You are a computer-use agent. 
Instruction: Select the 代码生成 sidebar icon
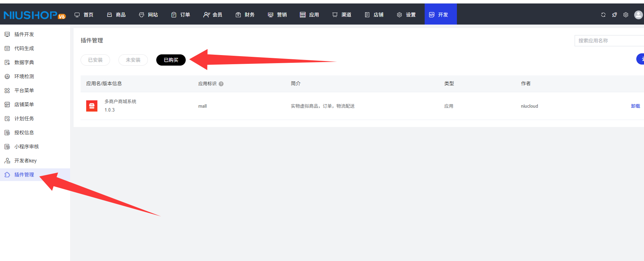click(x=7, y=48)
